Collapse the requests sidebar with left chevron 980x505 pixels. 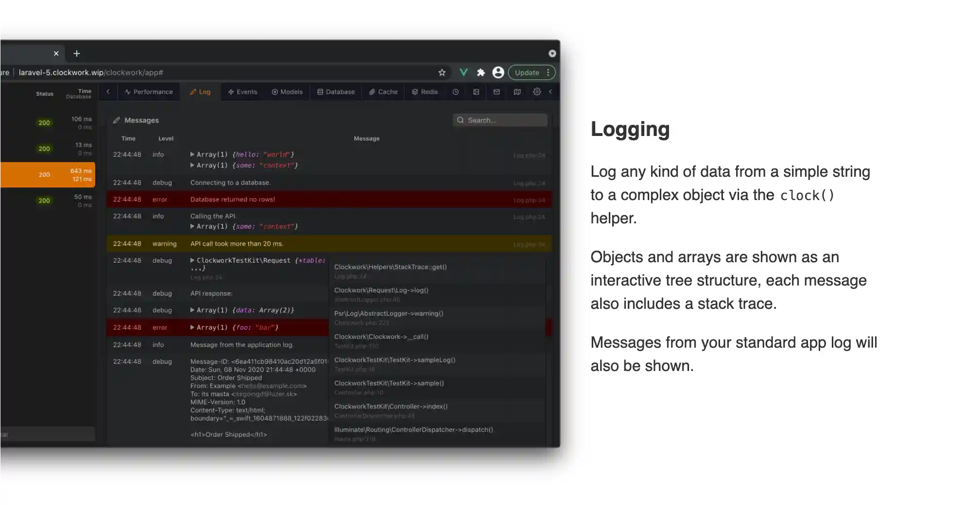(x=108, y=92)
